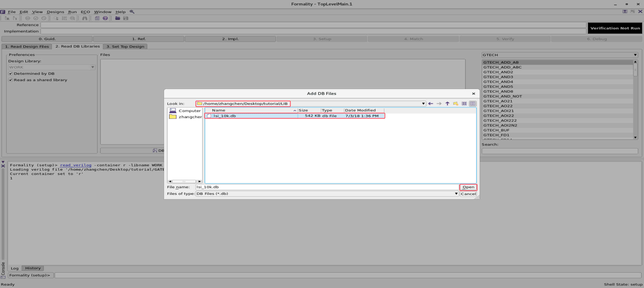Click the Help question mark toolbar icon

[x=105, y=18]
